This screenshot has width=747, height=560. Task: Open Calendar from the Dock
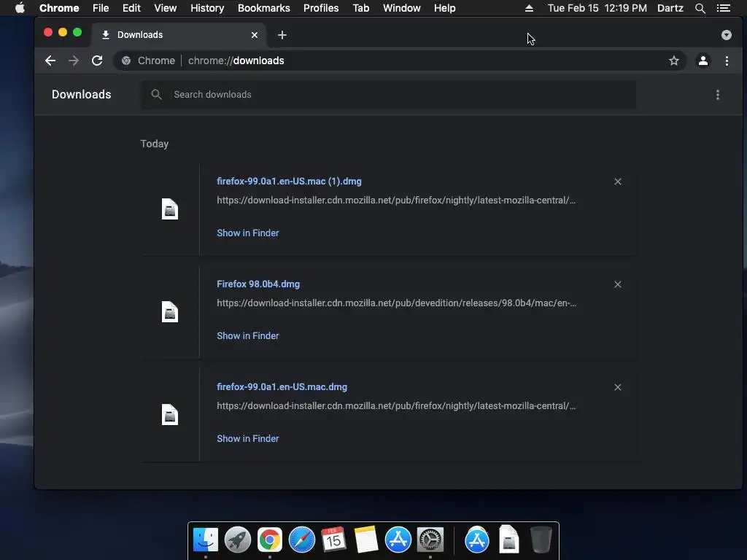coord(333,540)
